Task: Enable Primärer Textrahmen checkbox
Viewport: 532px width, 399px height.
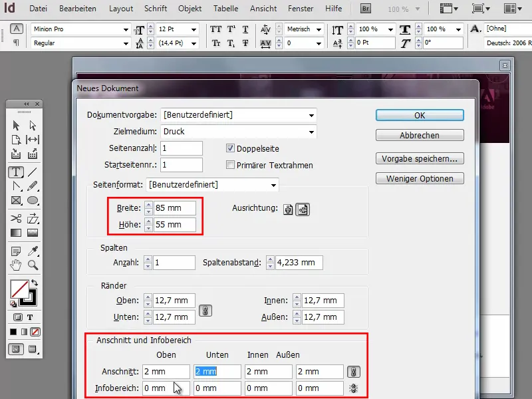Action: pyautogui.click(x=230, y=165)
